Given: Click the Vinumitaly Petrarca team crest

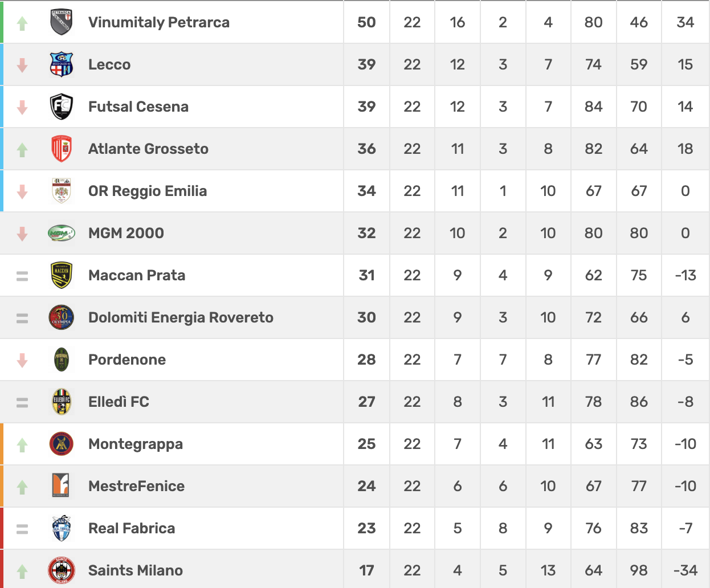Looking at the screenshot, I should pyautogui.click(x=62, y=22).
